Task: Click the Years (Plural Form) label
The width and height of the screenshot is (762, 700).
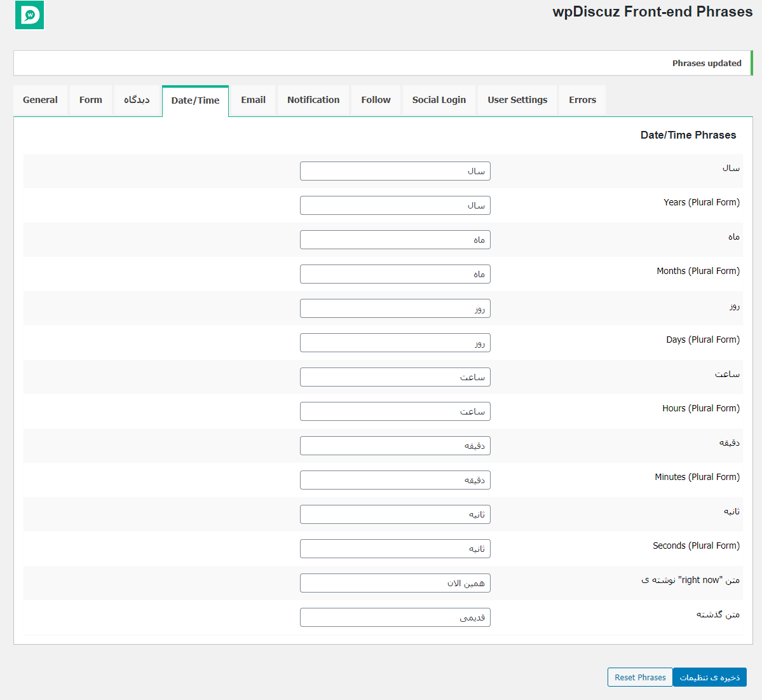Action: pyautogui.click(x=701, y=202)
